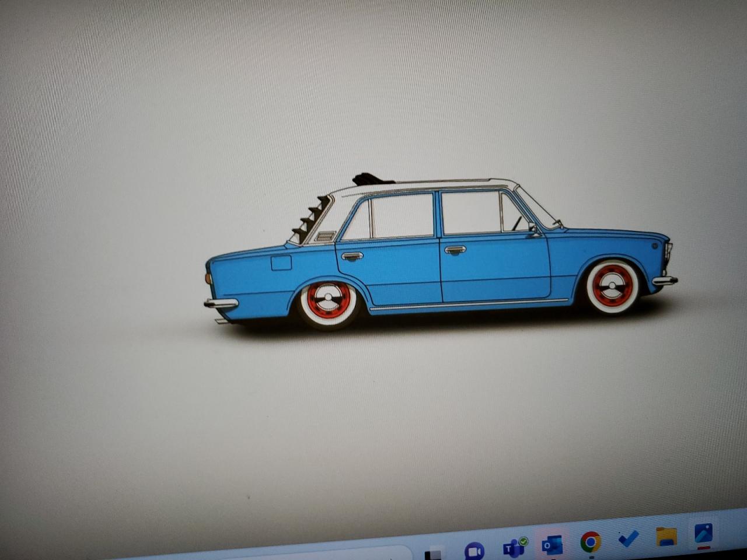Open File Explorer folder icon
This screenshot has height=560, width=747.
[x=666, y=536]
